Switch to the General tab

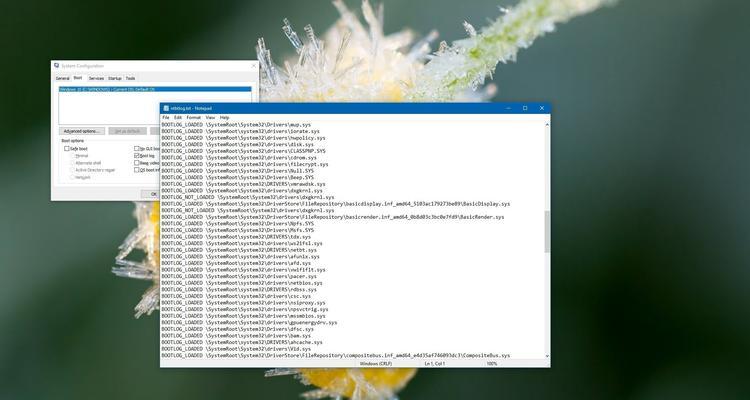coord(62,78)
